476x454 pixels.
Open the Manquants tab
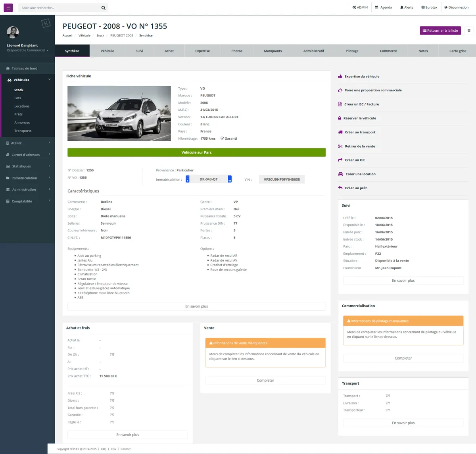click(x=273, y=51)
